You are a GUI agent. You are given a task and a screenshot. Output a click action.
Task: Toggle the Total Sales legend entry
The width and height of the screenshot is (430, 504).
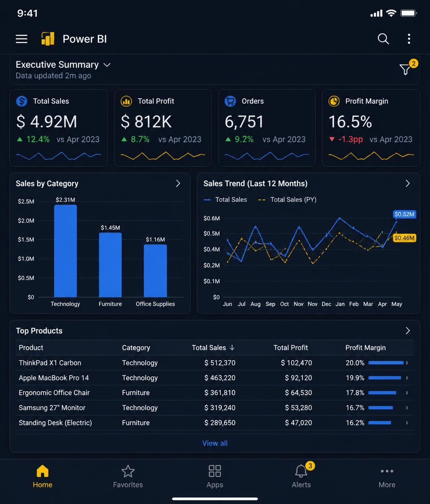click(x=225, y=199)
